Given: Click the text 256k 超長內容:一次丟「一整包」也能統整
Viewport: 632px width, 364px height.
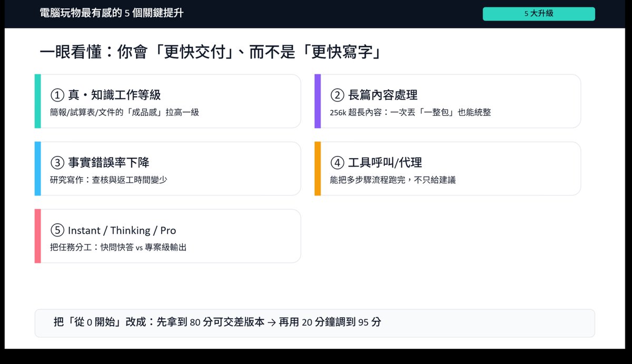Looking at the screenshot, I should click(410, 112).
